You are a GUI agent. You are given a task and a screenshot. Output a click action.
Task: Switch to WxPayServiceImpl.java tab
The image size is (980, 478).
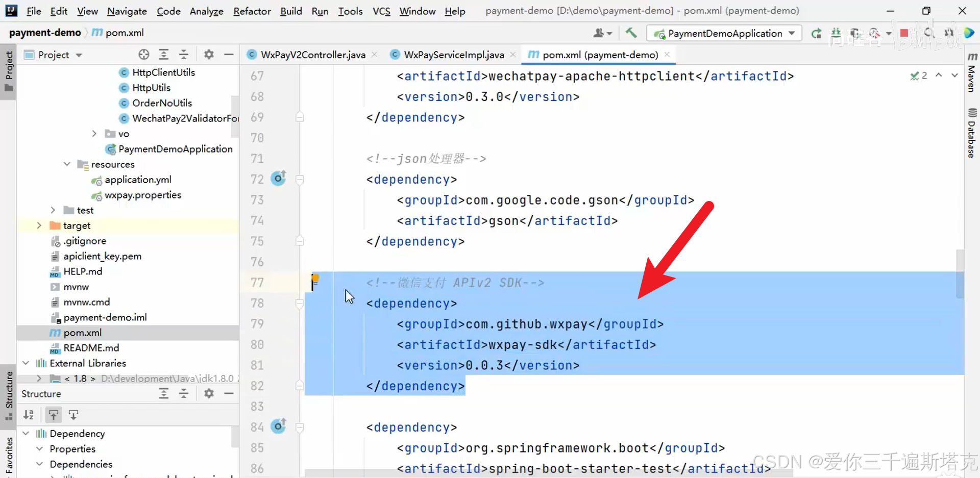pyautogui.click(x=453, y=55)
